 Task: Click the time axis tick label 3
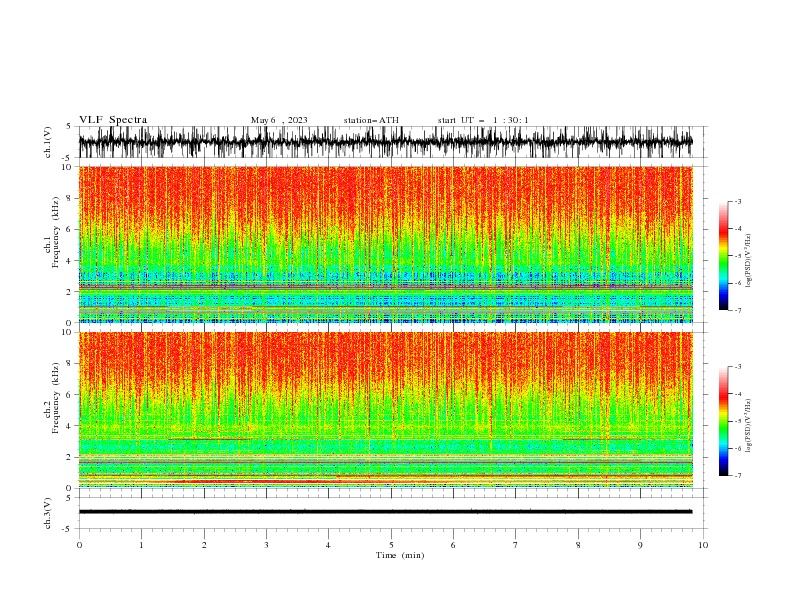pyautogui.click(x=266, y=545)
